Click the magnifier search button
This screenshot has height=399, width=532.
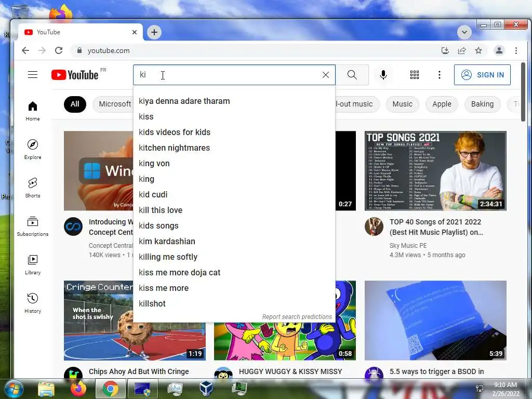click(352, 75)
